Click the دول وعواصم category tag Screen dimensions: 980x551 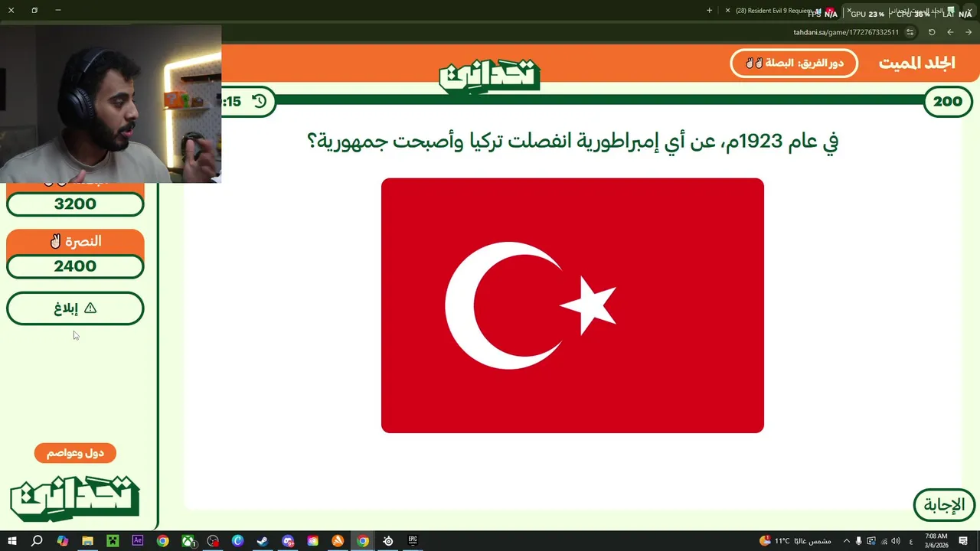coord(75,453)
